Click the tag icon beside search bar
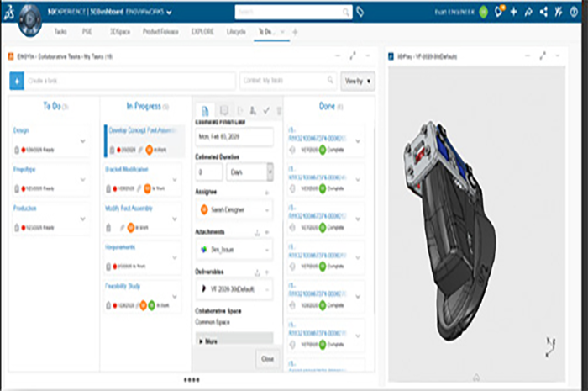The width and height of the screenshot is (588, 391). (x=360, y=13)
